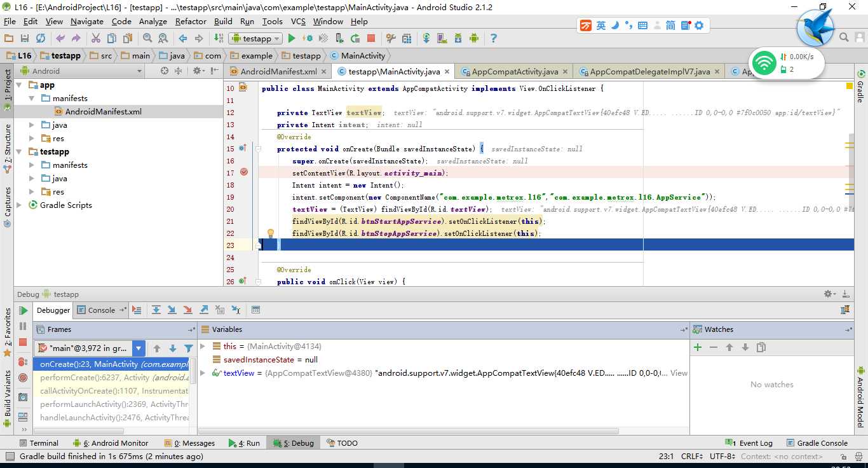
Task: Toggle the breakpoint on line 17
Action: click(244, 172)
